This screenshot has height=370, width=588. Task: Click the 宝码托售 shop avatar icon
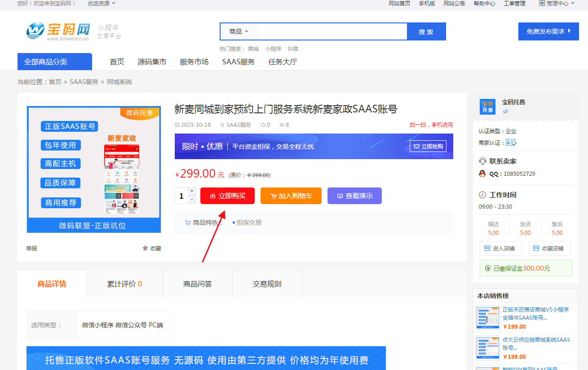pos(487,107)
